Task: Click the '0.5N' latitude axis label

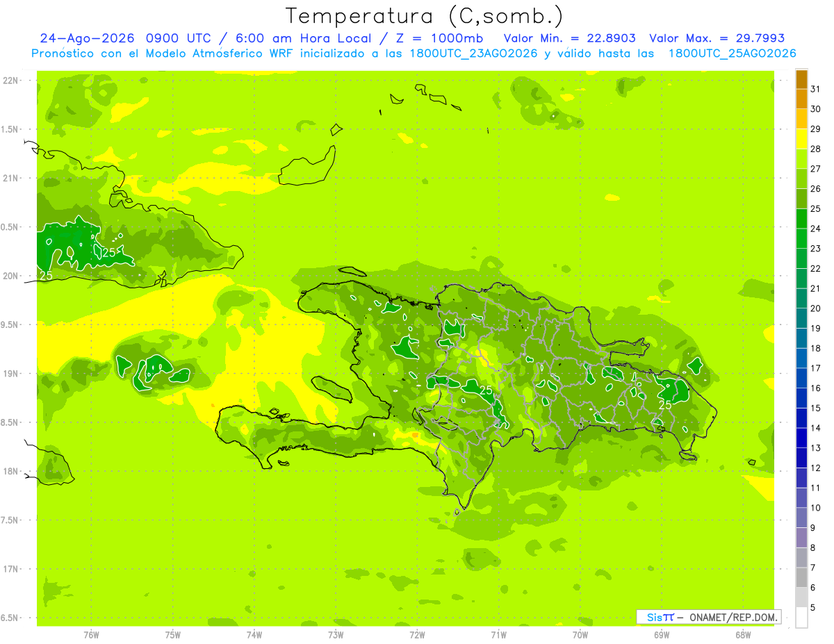Action: click(10, 227)
